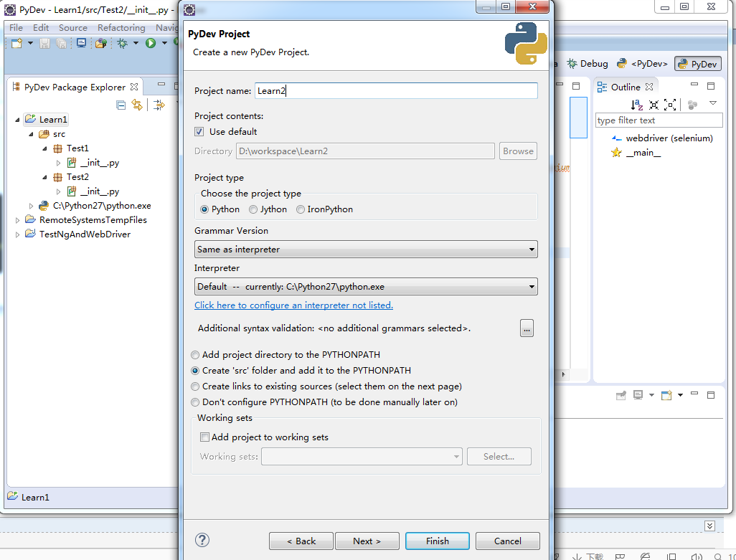Click the Python logo in the dialog header
The image size is (736, 560).
click(x=526, y=43)
